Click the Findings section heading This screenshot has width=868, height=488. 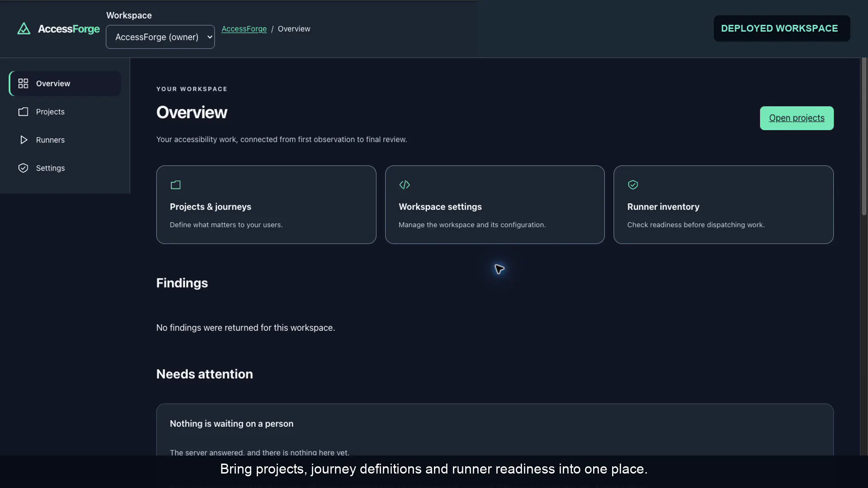(182, 283)
